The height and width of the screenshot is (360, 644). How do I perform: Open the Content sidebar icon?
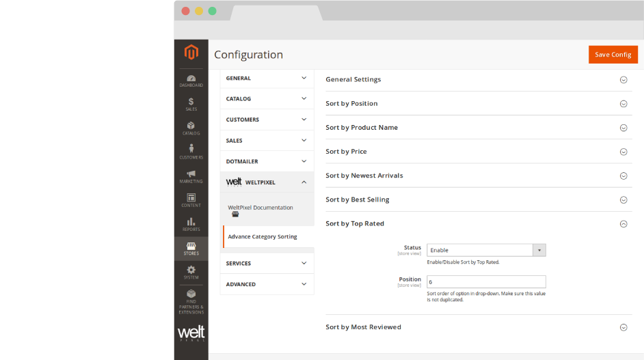coord(191,200)
